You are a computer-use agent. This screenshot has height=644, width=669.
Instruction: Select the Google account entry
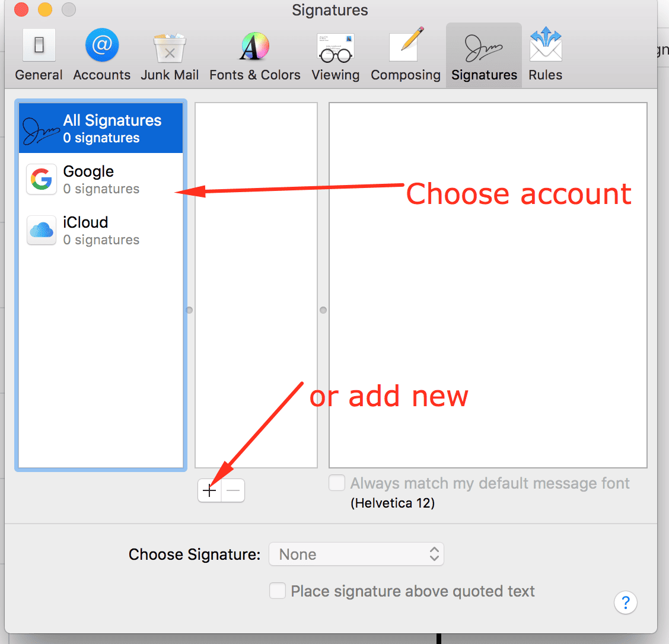click(89, 179)
